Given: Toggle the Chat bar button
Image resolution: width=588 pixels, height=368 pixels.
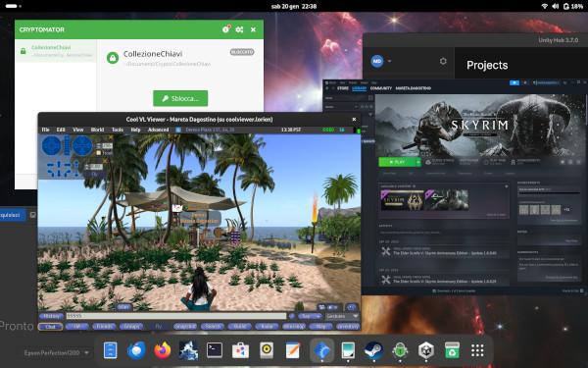Looking at the screenshot, I should coord(50,327).
